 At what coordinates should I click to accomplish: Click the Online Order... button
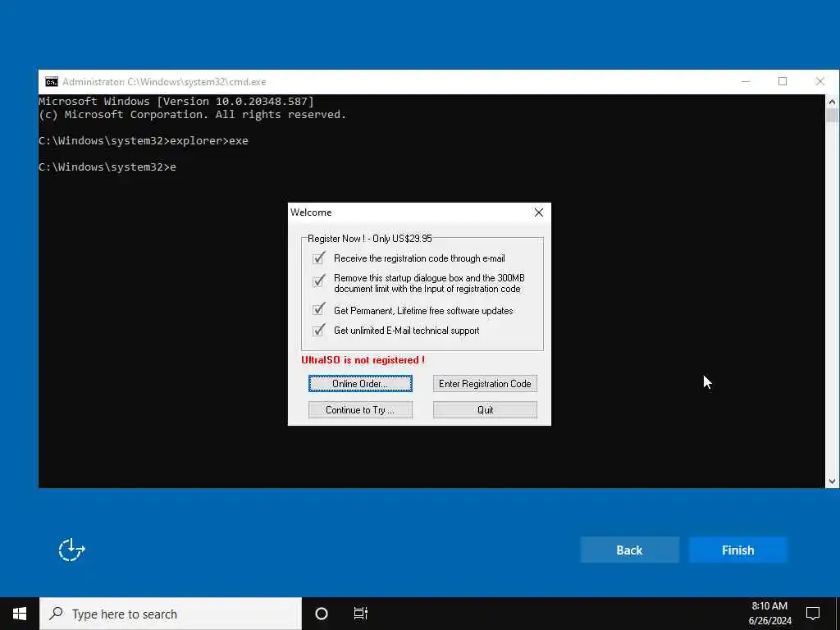coord(360,384)
